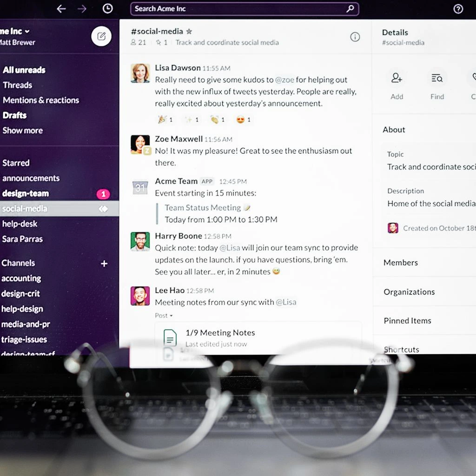Go back with the left arrow
476x476 pixels.
61,9
